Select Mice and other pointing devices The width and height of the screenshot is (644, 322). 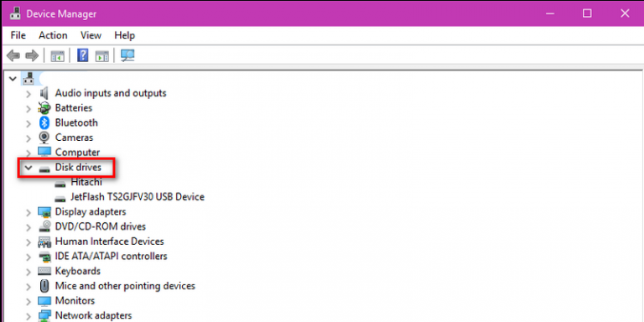125,285
